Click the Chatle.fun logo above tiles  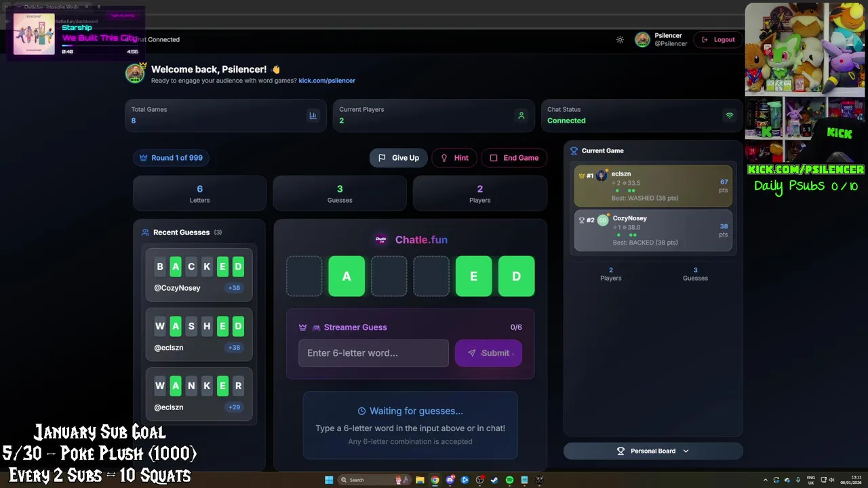381,239
